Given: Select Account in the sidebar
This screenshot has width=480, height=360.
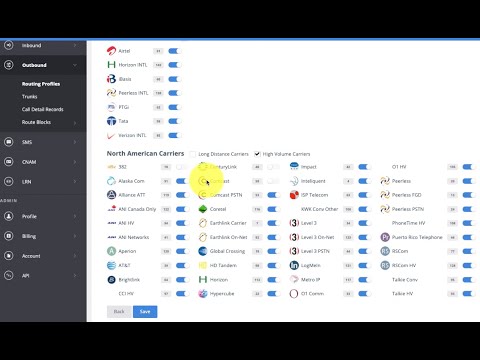Looking at the screenshot, I should (x=31, y=256).
